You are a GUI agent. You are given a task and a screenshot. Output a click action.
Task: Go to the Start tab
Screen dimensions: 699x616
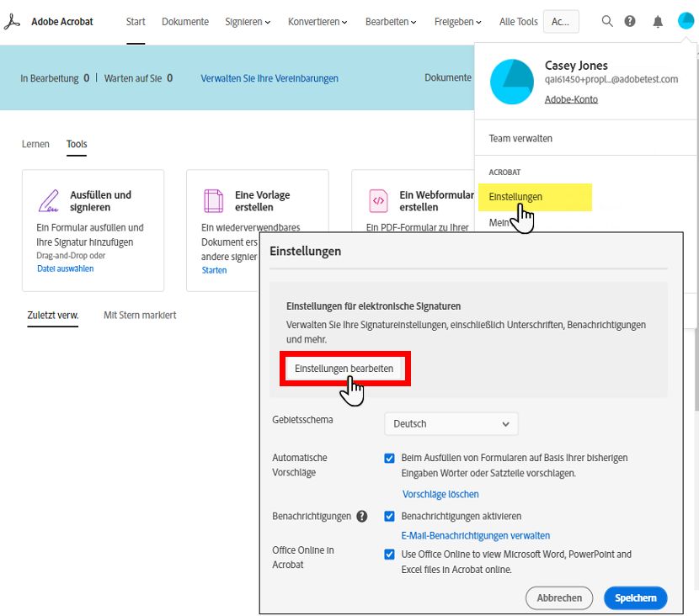[x=136, y=22]
